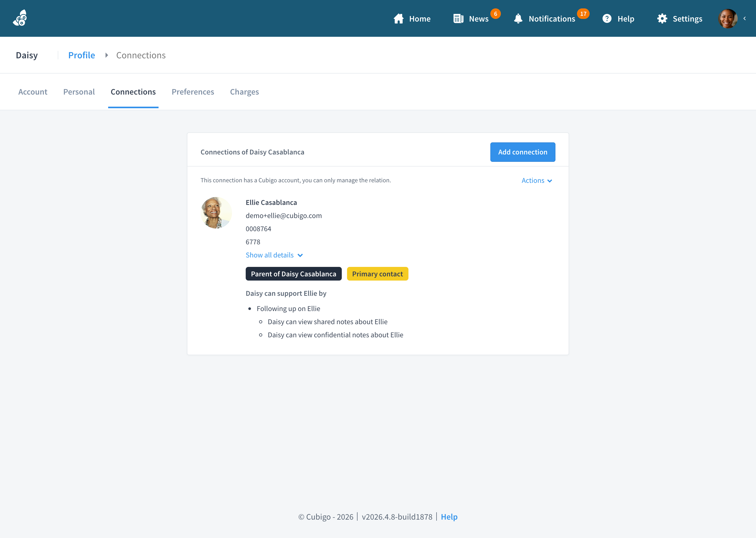The height and width of the screenshot is (538, 756).
Task: Click the Add connection button
Action: click(x=522, y=152)
